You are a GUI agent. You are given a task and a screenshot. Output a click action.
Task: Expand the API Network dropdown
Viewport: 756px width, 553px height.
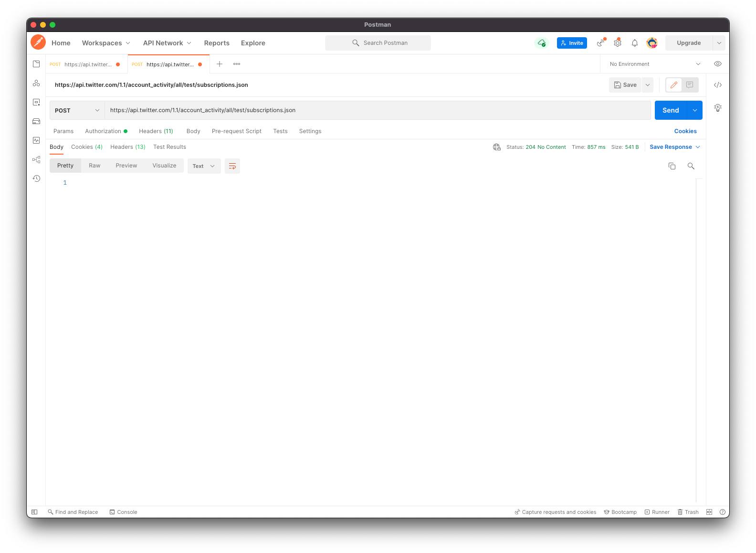click(x=167, y=43)
